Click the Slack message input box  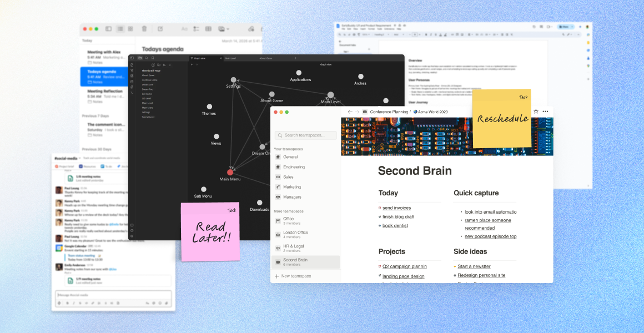[x=113, y=295]
